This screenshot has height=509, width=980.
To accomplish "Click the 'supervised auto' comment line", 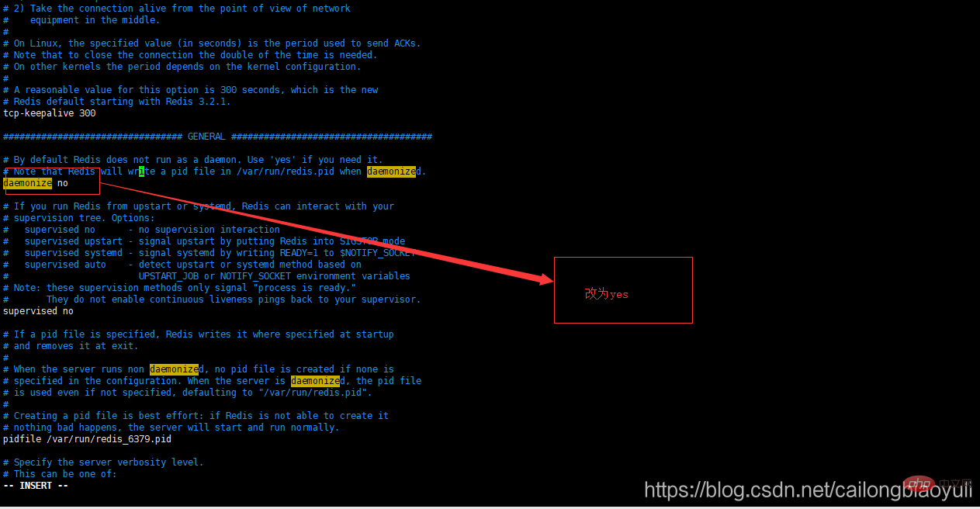I will coord(182,265).
